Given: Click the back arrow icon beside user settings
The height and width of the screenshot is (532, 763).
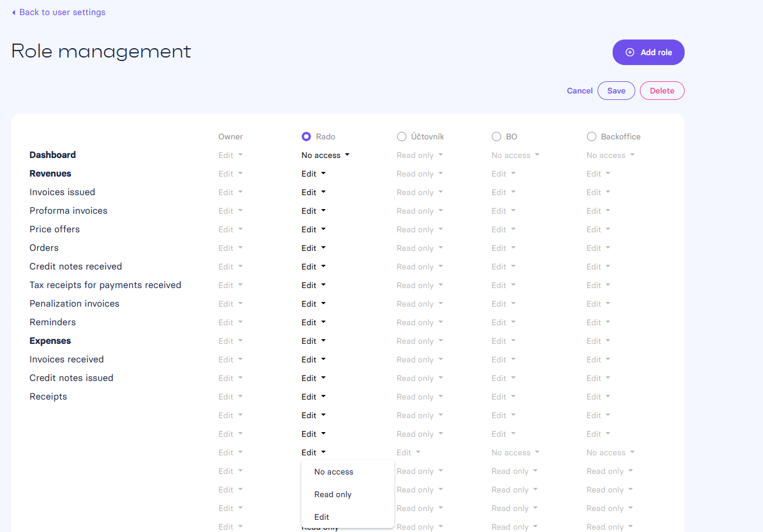Looking at the screenshot, I should [13, 12].
